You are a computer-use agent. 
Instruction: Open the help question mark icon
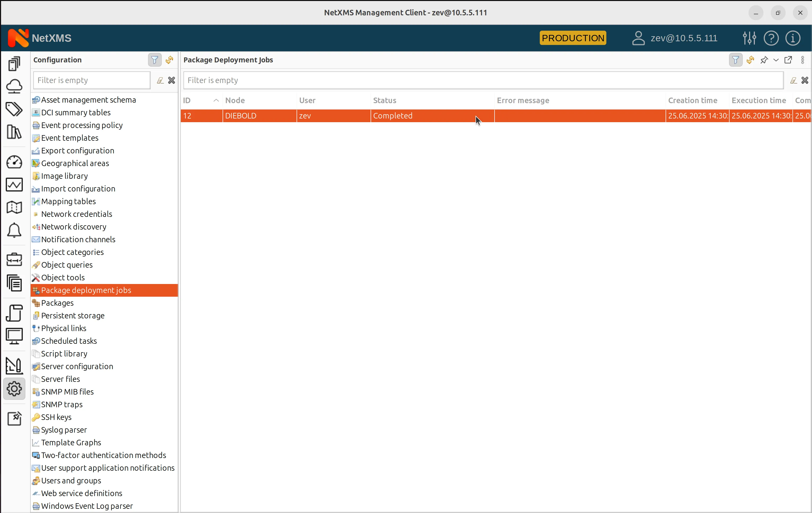[x=771, y=38]
